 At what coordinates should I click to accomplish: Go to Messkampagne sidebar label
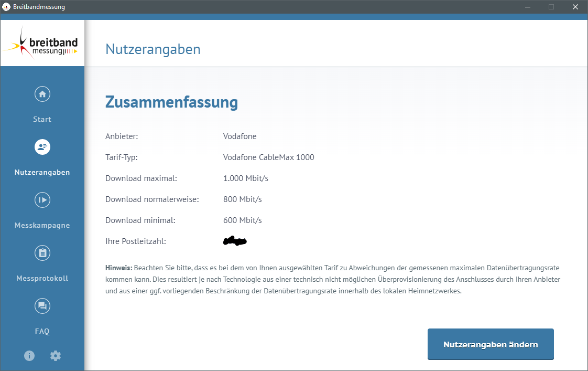click(x=42, y=225)
